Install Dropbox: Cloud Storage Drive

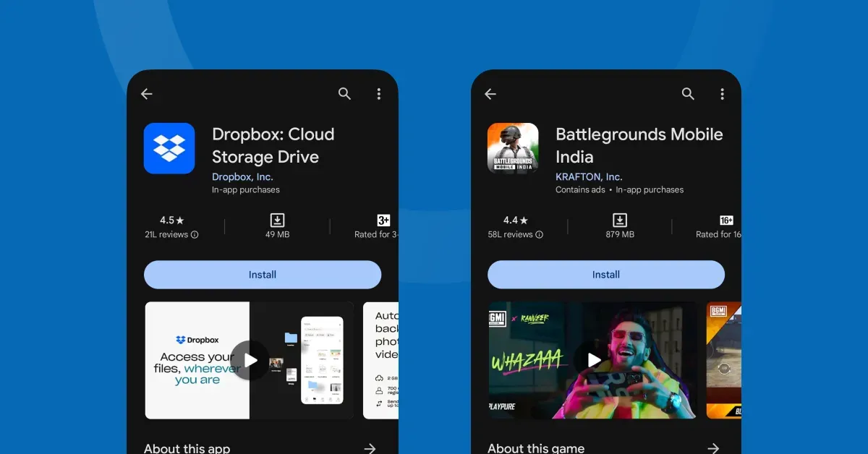263,275
